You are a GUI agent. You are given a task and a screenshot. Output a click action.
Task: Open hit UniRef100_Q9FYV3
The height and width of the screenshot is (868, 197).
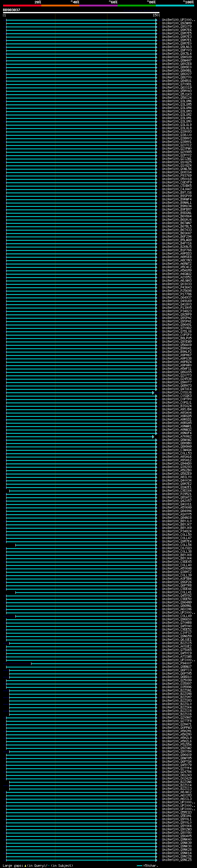(177, 50)
